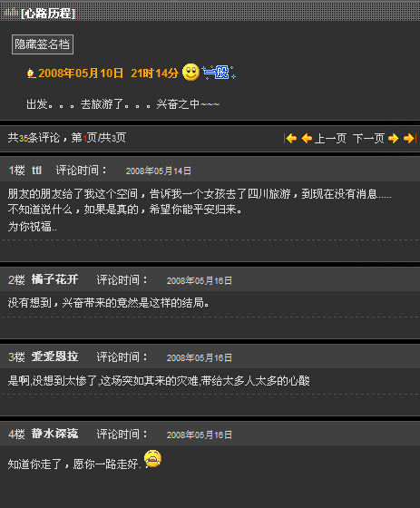420x508 pixels.
Task: Open commenter 橘子花开 profile
Action: click(x=54, y=279)
